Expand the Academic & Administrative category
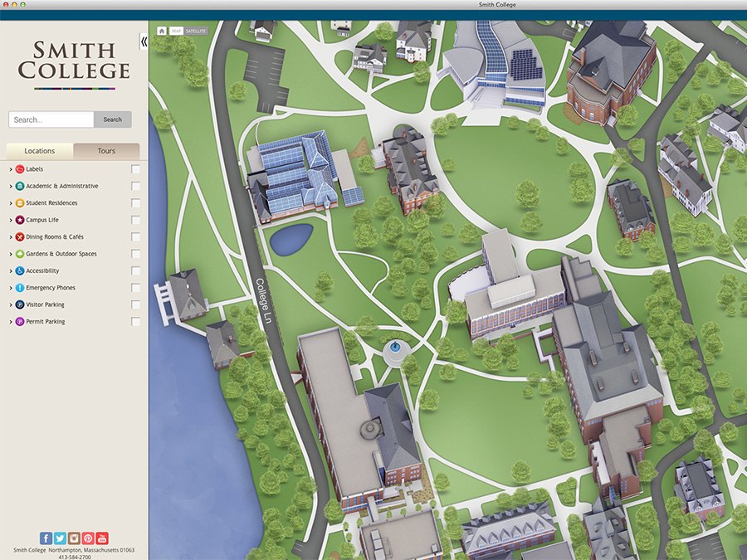This screenshot has width=747, height=560. coord(11,187)
